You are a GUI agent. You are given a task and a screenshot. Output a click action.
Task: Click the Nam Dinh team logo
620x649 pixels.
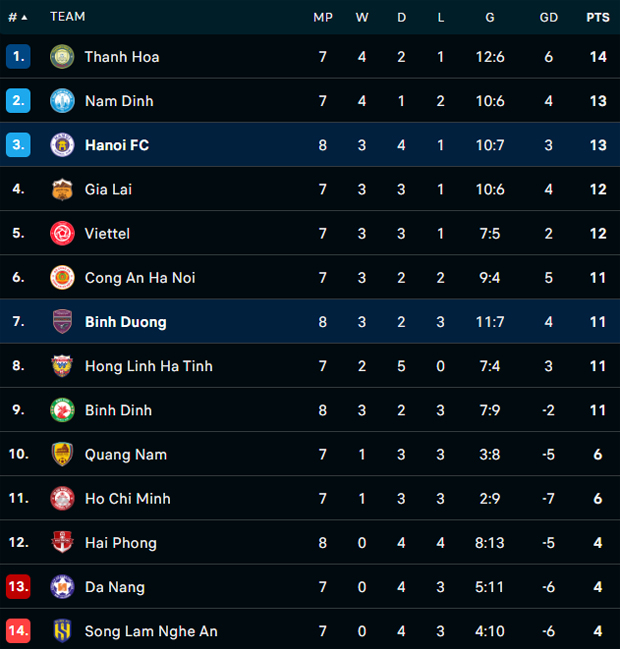point(62,101)
